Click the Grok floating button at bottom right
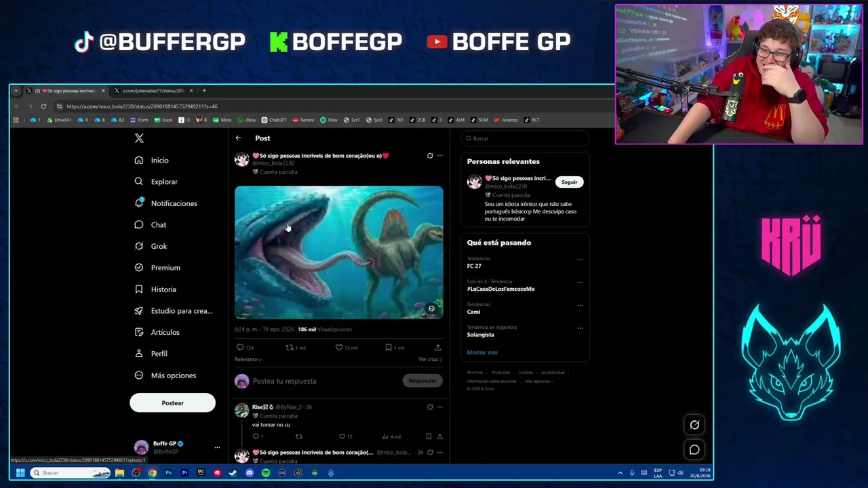This screenshot has width=868, height=488. [694, 425]
